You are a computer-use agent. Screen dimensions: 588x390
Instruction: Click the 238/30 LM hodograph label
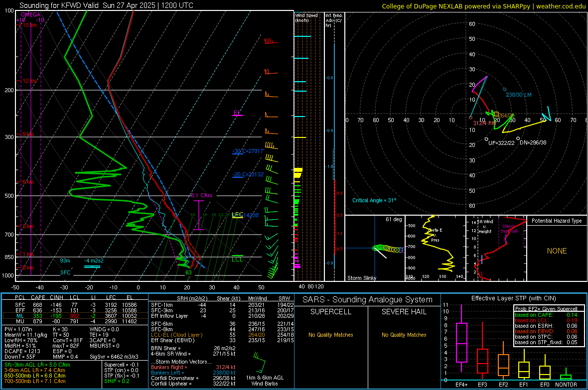tap(519, 95)
